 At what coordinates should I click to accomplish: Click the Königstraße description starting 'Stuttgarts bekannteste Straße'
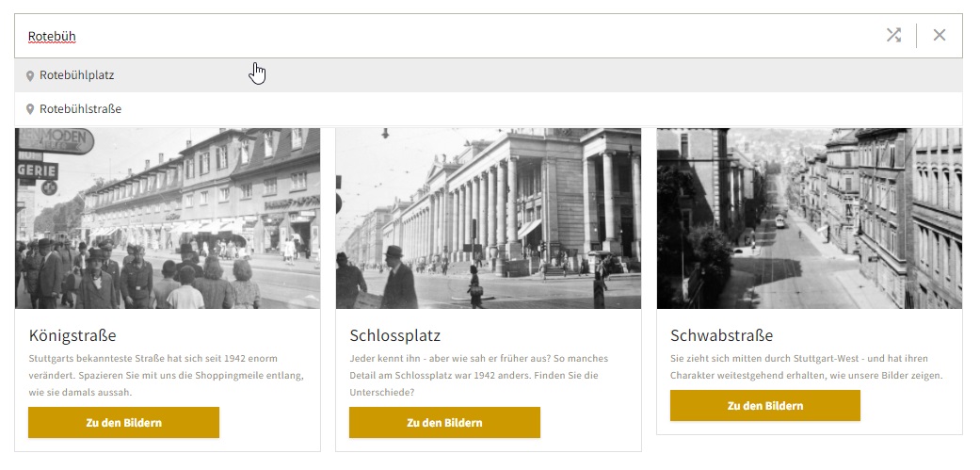pyautogui.click(x=167, y=376)
